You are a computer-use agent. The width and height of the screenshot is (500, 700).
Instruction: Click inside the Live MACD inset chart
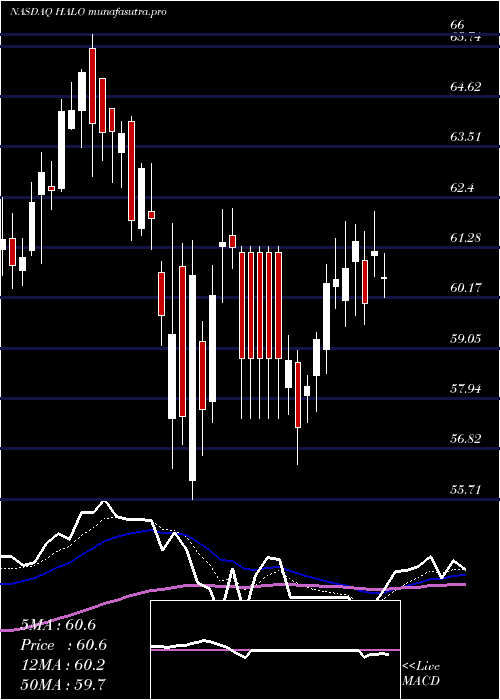[x=275, y=650]
